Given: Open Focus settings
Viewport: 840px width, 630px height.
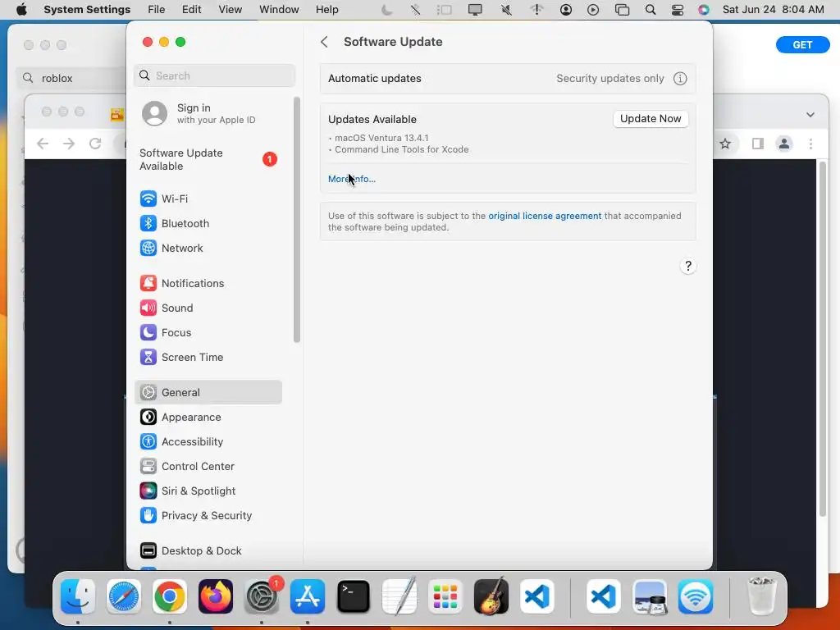Looking at the screenshot, I should click(208, 333).
